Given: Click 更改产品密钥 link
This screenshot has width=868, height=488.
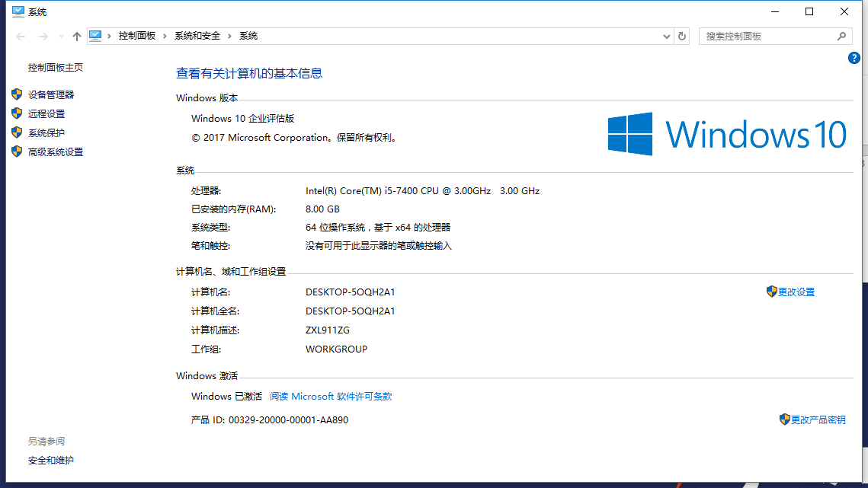Looking at the screenshot, I should (x=818, y=420).
